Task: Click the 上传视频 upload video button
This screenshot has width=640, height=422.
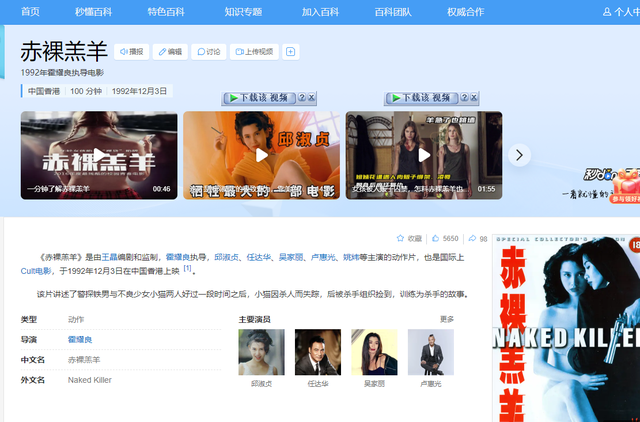Action: click(x=254, y=52)
